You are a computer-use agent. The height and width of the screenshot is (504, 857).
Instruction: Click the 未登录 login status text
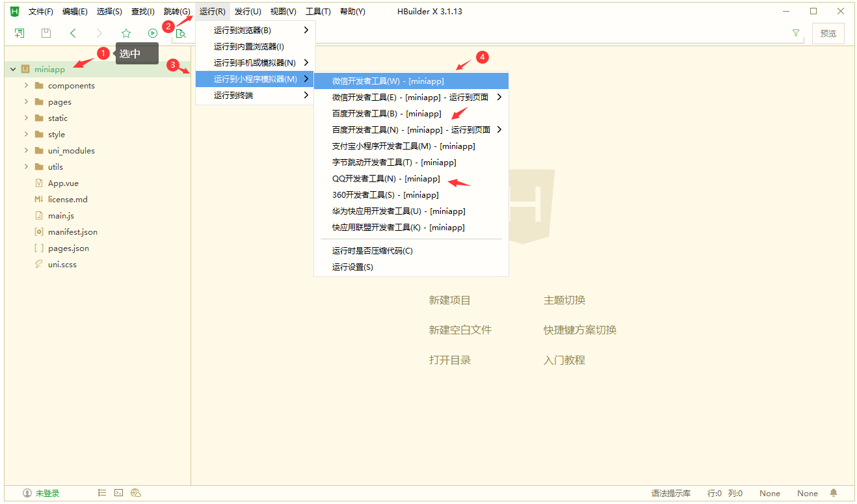click(x=47, y=494)
